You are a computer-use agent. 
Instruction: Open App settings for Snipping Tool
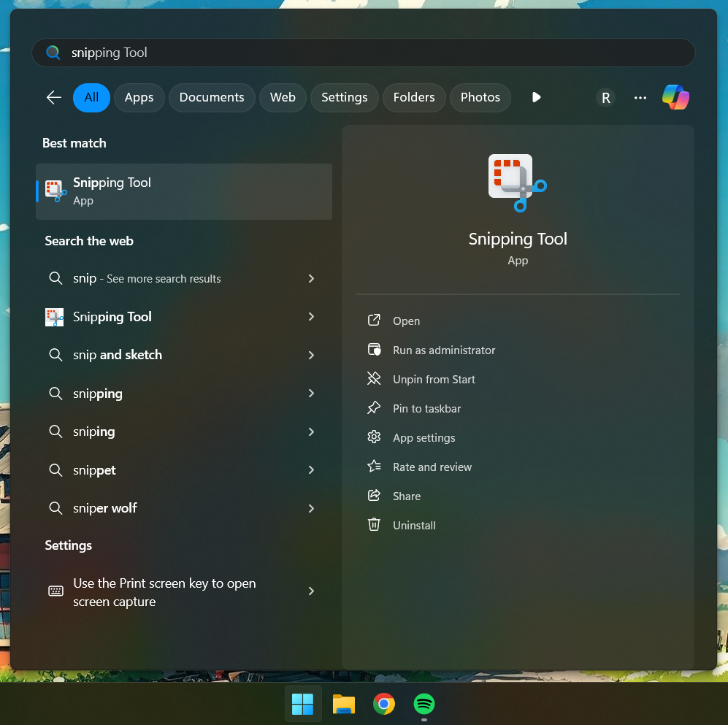[x=424, y=437]
